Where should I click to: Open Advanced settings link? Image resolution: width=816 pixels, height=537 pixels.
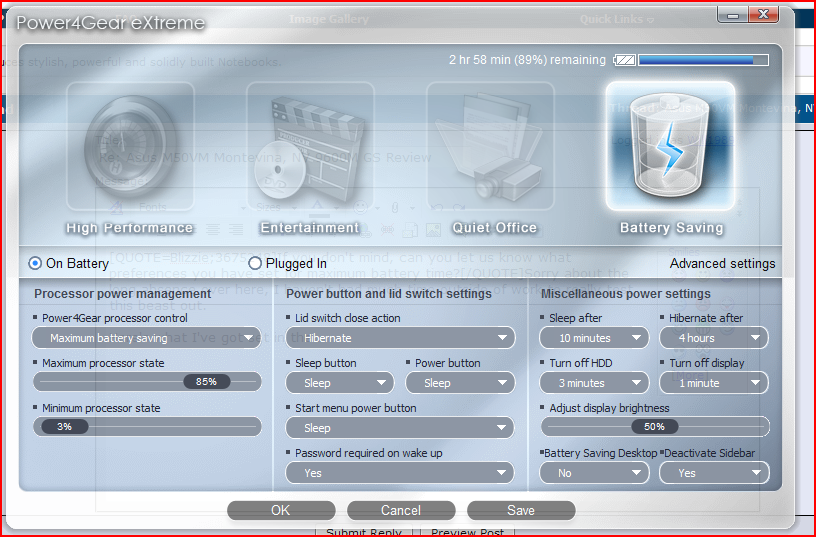[722, 263]
